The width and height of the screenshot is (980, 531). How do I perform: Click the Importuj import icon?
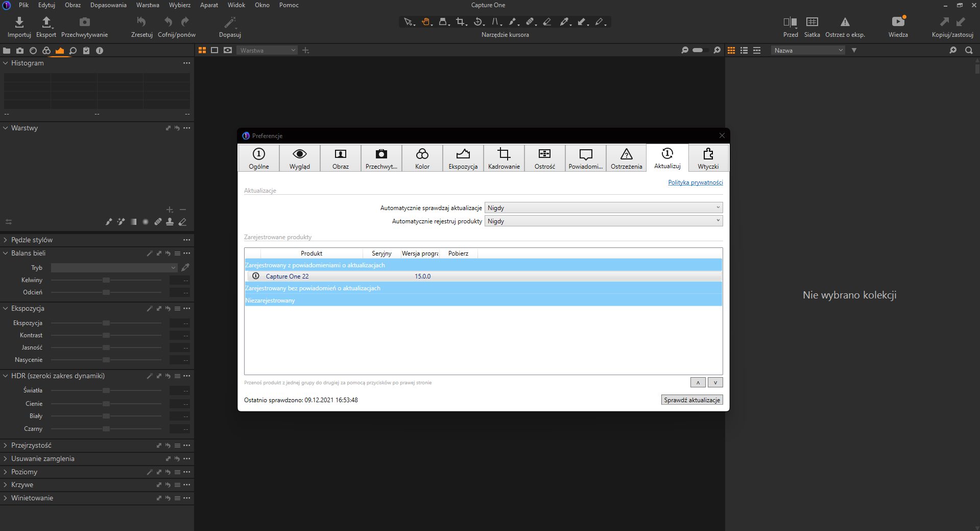[x=19, y=22]
